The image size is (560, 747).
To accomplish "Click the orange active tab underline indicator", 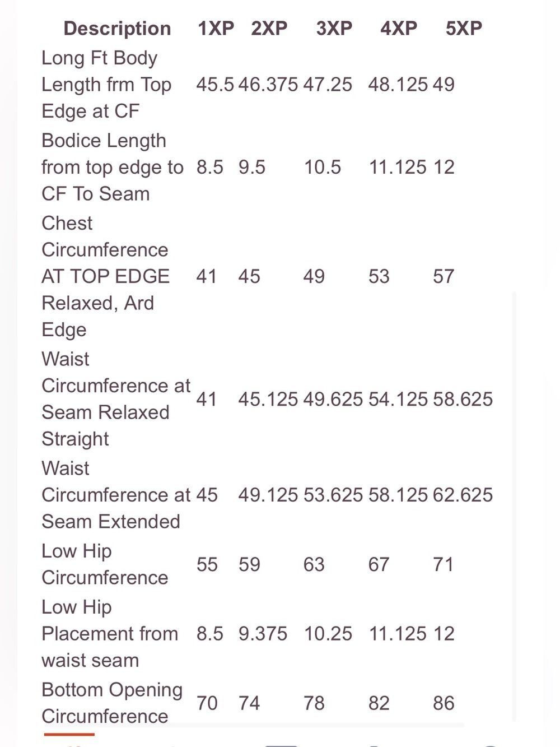I will (x=69, y=734).
